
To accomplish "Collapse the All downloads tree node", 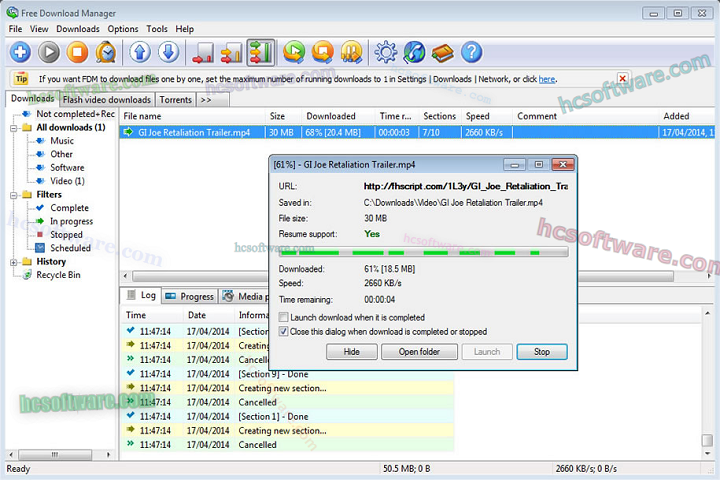I will coord(14,128).
